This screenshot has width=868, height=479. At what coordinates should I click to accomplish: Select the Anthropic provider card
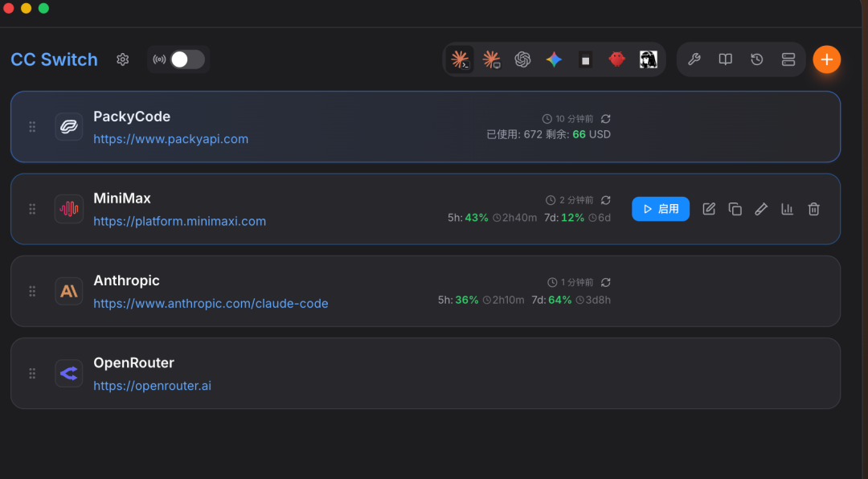click(425, 291)
